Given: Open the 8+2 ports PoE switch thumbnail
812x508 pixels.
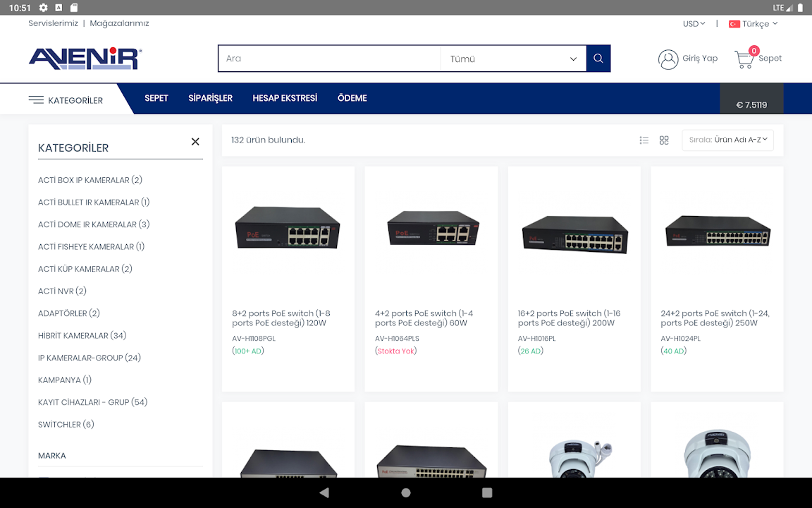Looking at the screenshot, I should click(x=288, y=227).
